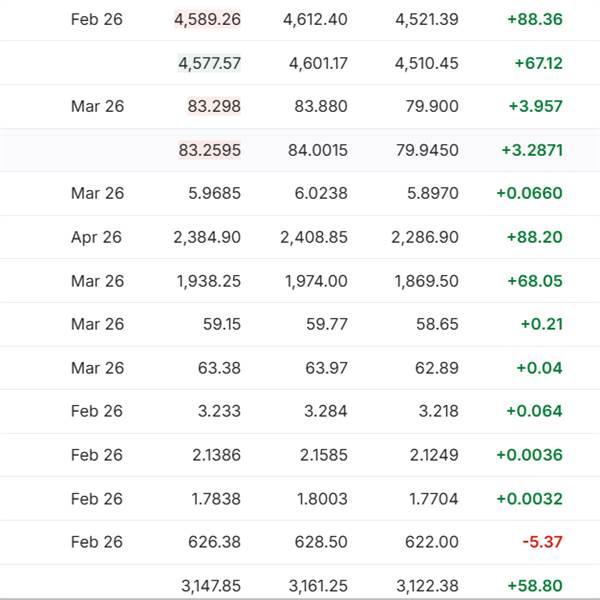
Task: Select the 83.298 last price cell
Action: (x=213, y=106)
